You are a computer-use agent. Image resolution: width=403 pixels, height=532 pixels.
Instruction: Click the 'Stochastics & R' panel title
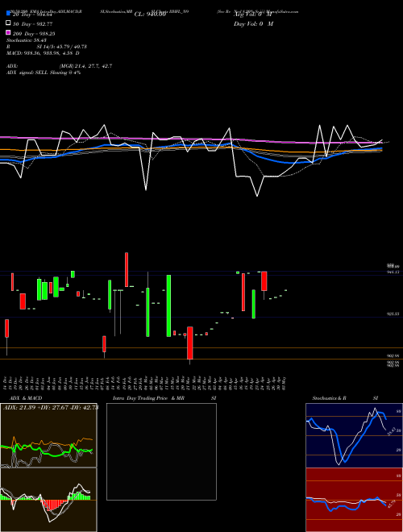[329, 398]
